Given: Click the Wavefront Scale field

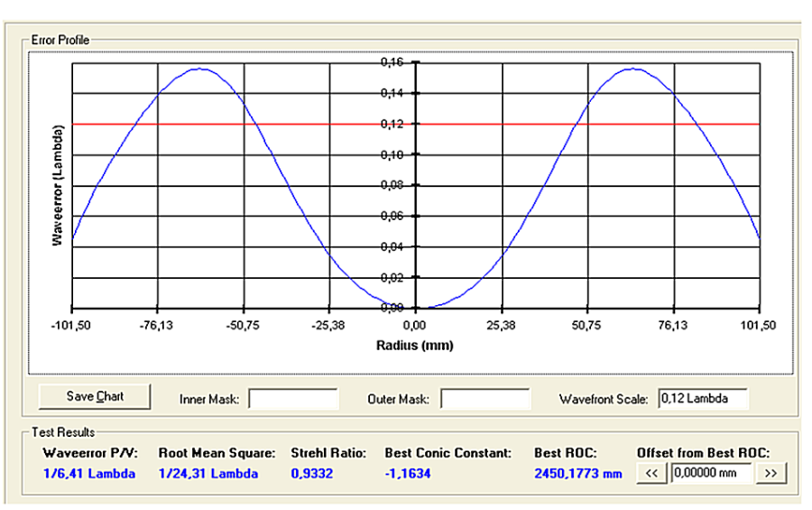Looking at the screenshot, I should coord(703,398).
